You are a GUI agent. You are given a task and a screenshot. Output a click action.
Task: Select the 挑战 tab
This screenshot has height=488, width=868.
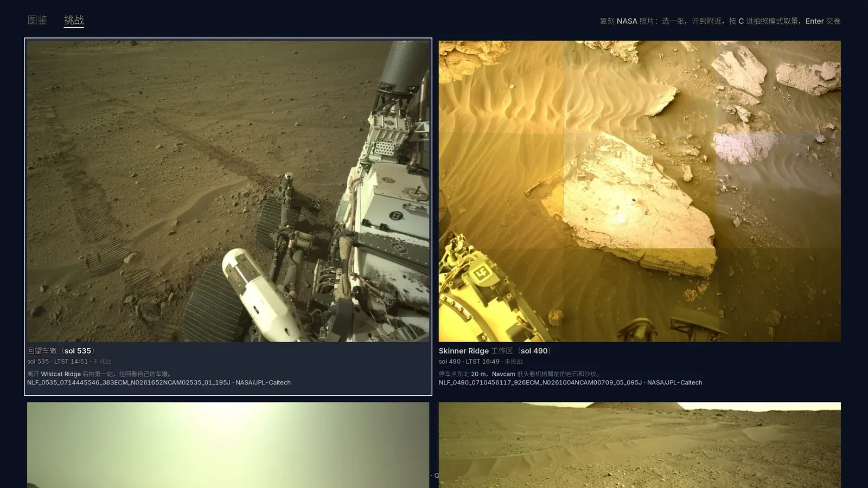tap(74, 20)
